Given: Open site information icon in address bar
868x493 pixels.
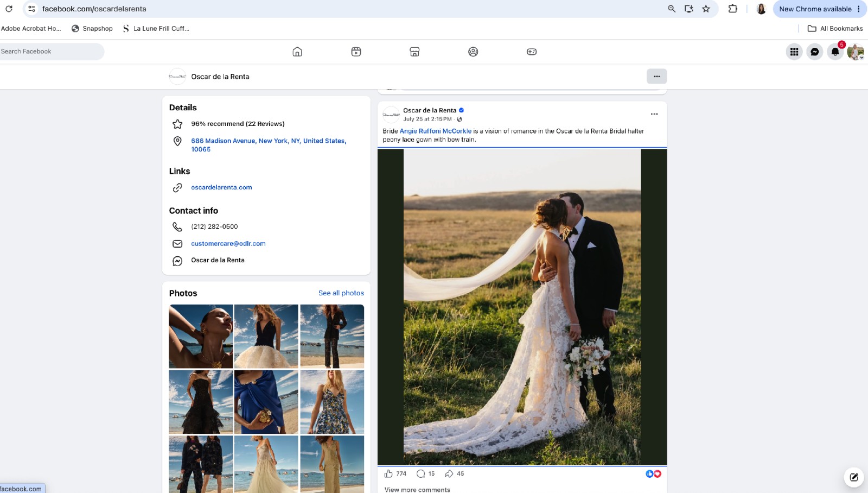Looking at the screenshot, I should pyautogui.click(x=31, y=9).
